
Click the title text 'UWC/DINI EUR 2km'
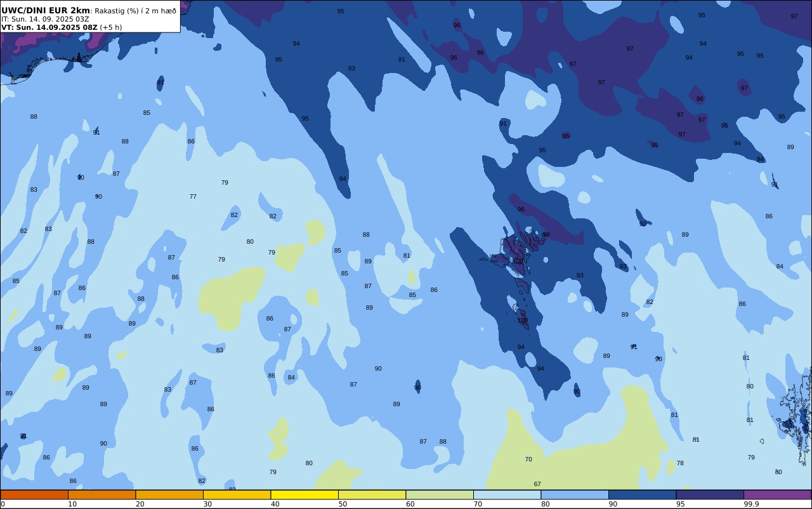[x=46, y=11]
